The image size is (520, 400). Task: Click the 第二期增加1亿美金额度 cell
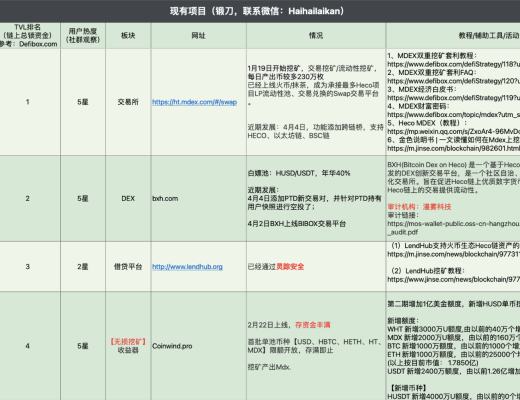pyautogui.click(x=453, y=346)
